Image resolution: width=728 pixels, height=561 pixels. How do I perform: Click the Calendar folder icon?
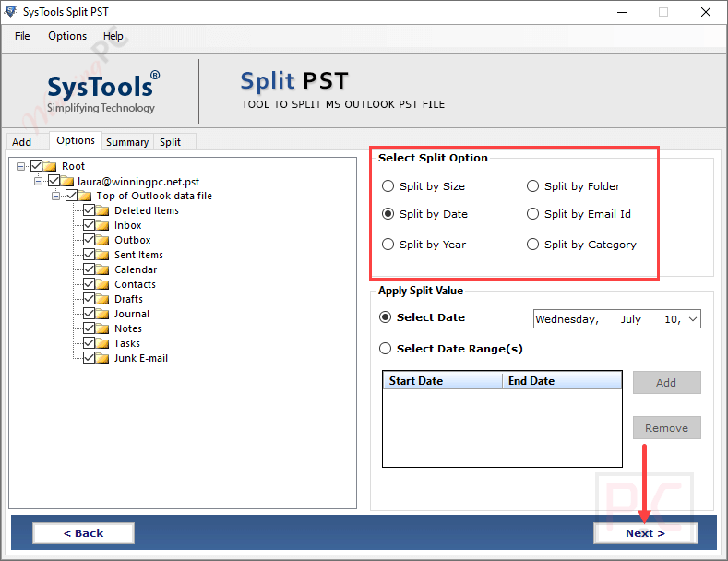point(102,269)
